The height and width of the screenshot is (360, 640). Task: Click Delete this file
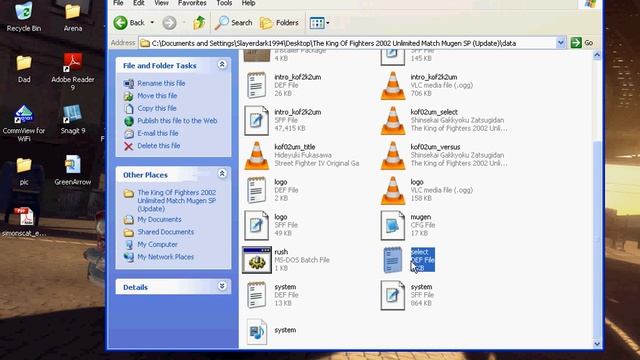pos(159,146)
